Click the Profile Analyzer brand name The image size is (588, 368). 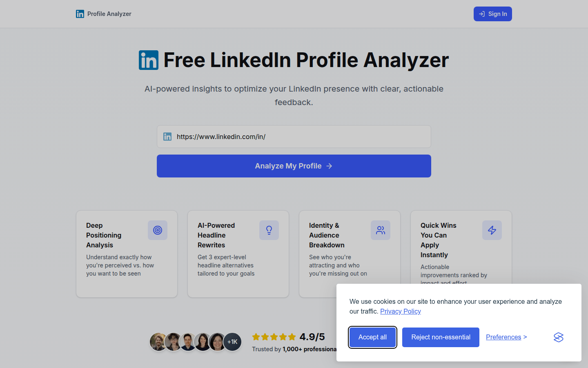(x=109, y=13)
